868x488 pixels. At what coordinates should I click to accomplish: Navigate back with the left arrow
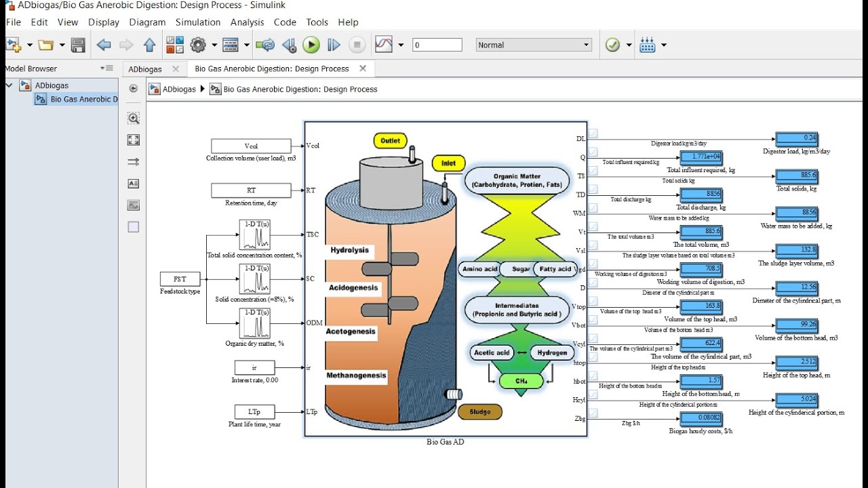tap(104, 45)
